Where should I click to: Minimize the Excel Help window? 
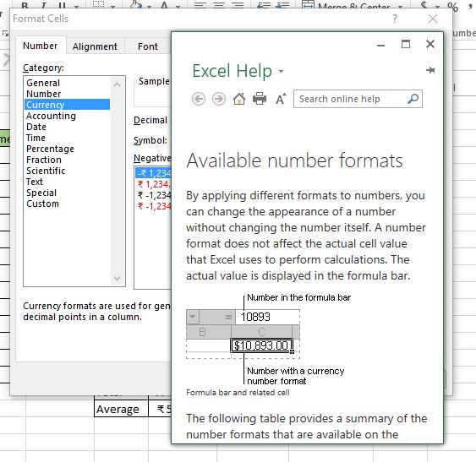click(380, 45)
